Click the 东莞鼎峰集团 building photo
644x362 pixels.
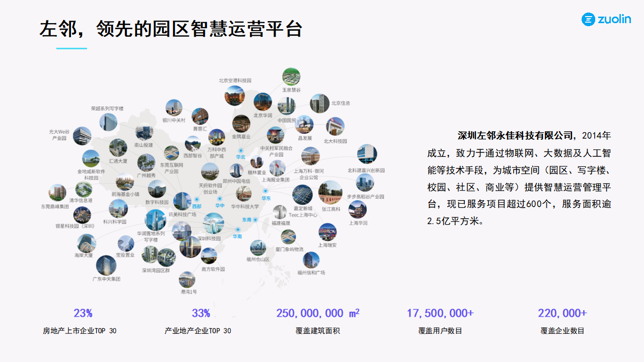[x=57, y=193]
